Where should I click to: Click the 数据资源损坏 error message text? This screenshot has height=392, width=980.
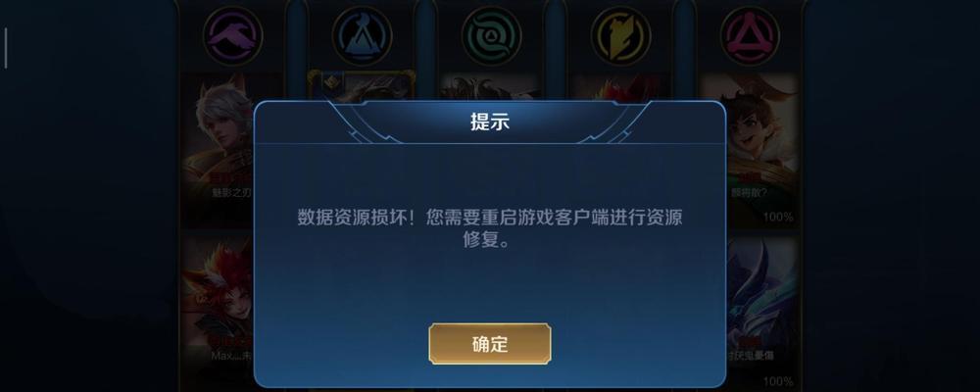pyautogui.click(x=490, y=228)
